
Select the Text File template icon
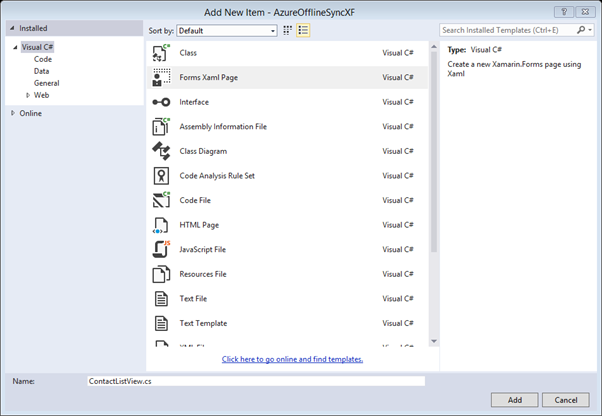point(161,299)
